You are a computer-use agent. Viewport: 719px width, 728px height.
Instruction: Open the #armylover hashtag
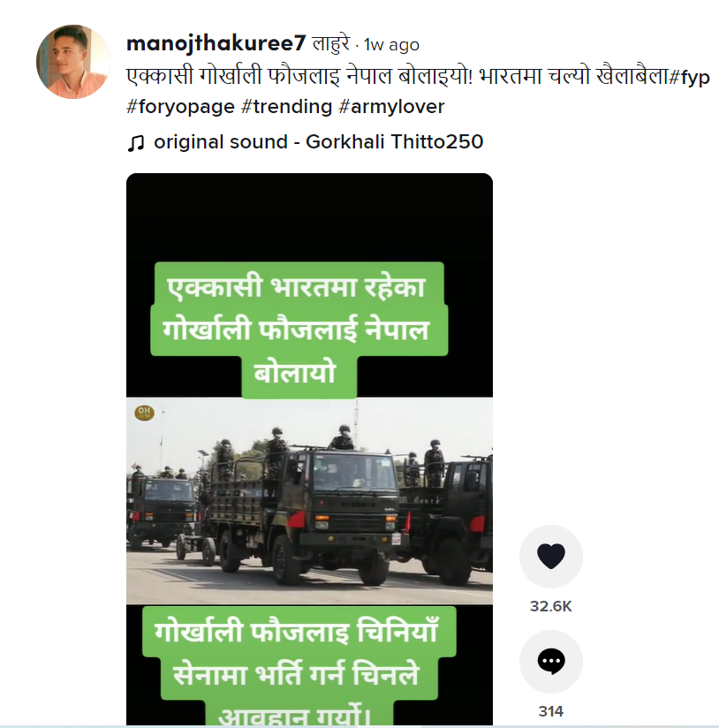pos(391,107)
